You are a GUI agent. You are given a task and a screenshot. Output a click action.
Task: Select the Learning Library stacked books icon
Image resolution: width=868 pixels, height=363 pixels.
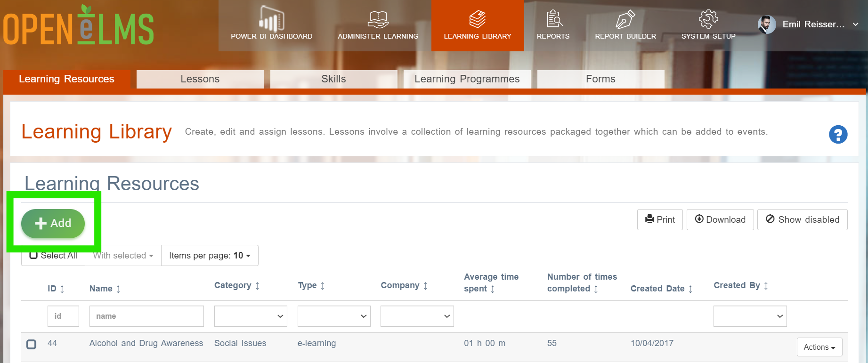pyautogui.click(x=478, y=19)
